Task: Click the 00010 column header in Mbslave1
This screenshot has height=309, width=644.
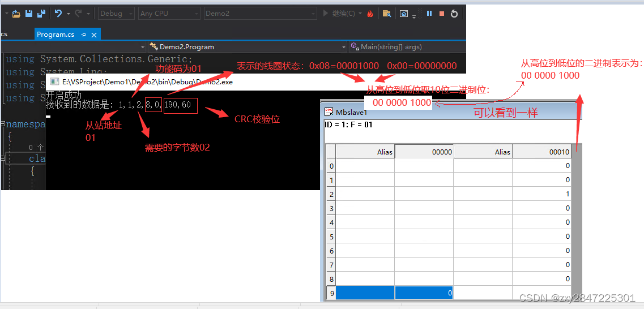Action: tap(541, 152)
